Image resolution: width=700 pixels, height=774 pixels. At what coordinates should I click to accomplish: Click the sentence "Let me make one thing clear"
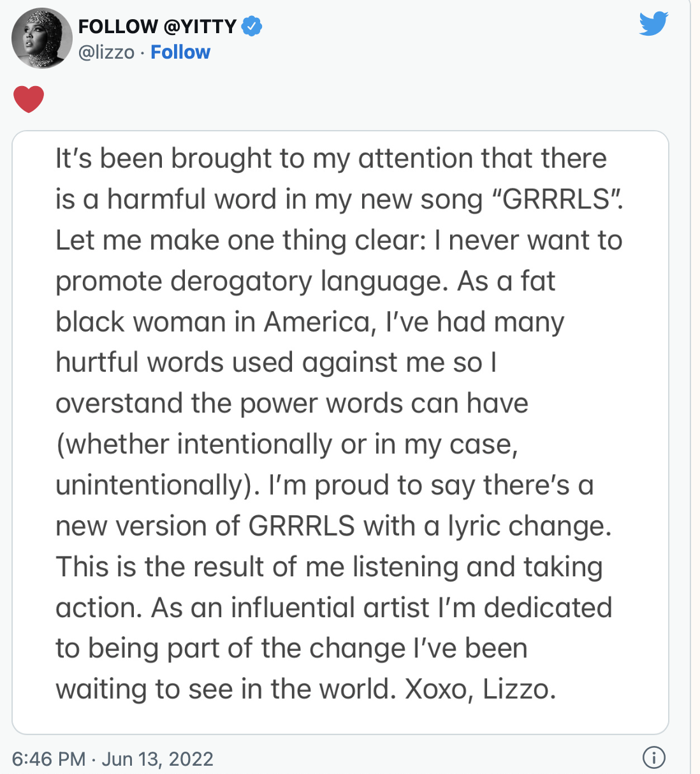(240, 240)
